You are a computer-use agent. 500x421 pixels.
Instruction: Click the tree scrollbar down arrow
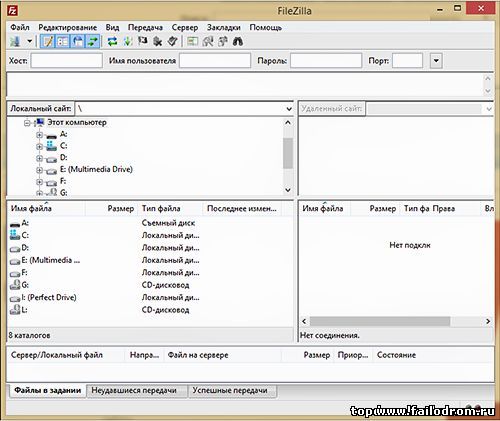point(288,190)
